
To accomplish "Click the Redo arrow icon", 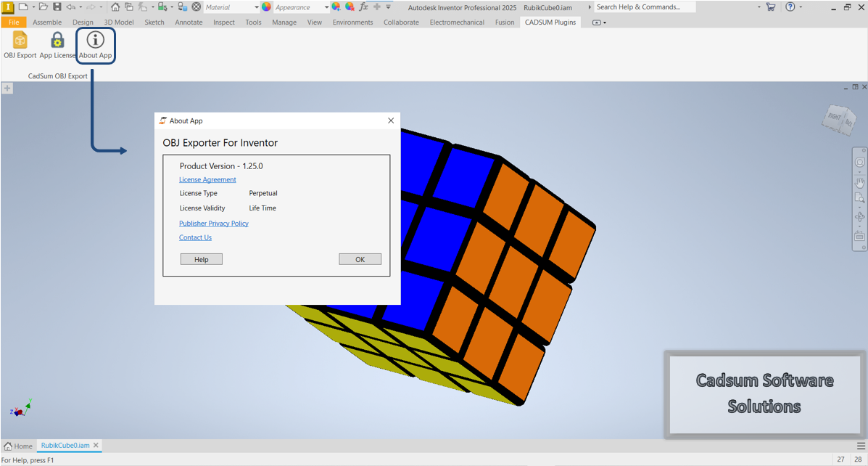I will pyautogui.click(x=91, y=7).
